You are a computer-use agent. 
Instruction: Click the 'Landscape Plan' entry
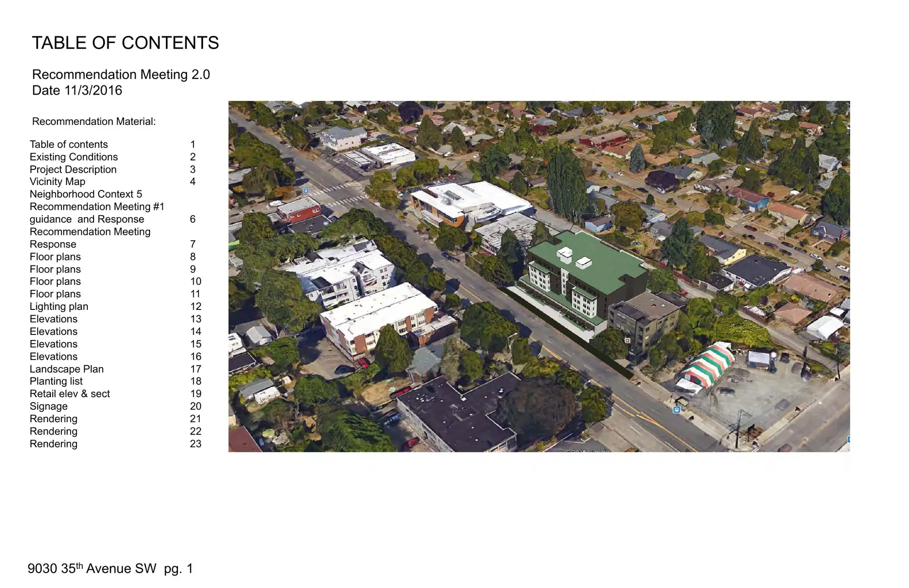coord(66,369)
